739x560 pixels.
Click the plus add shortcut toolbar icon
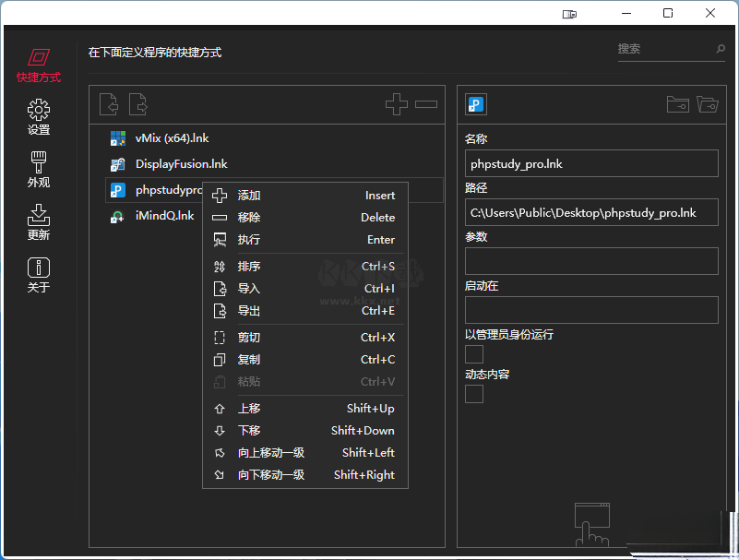[397, 104]
